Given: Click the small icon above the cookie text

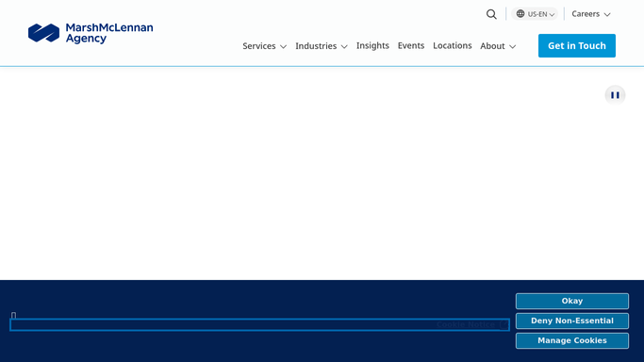Looking at the screenshot, I should pos(13,315).
